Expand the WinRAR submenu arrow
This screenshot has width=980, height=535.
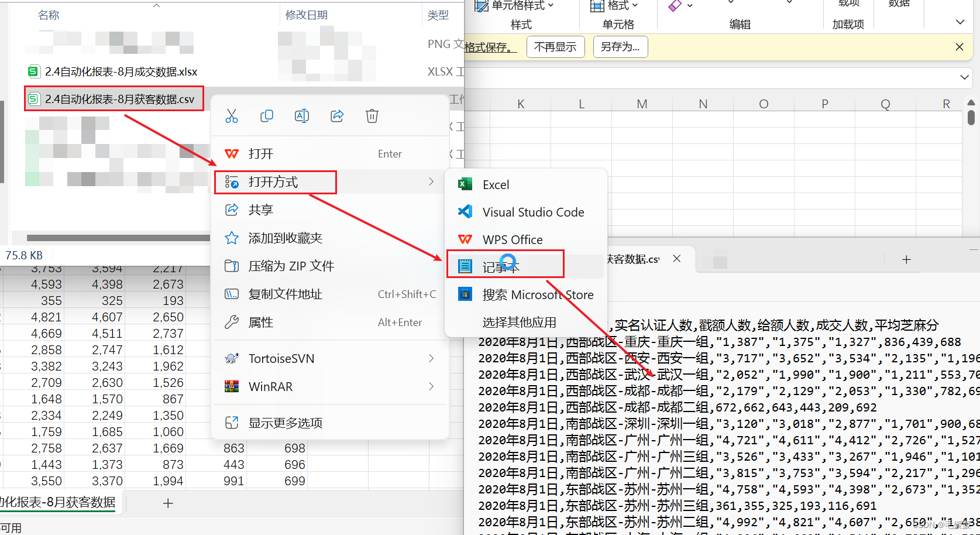pyautogui.click(x=431, y=386)
